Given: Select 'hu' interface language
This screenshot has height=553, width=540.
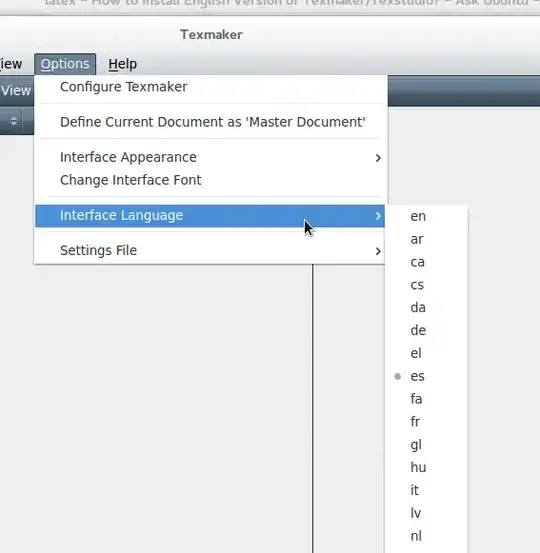Looking at the screenshot, I should pyautogui.click(x=426, y=468).
